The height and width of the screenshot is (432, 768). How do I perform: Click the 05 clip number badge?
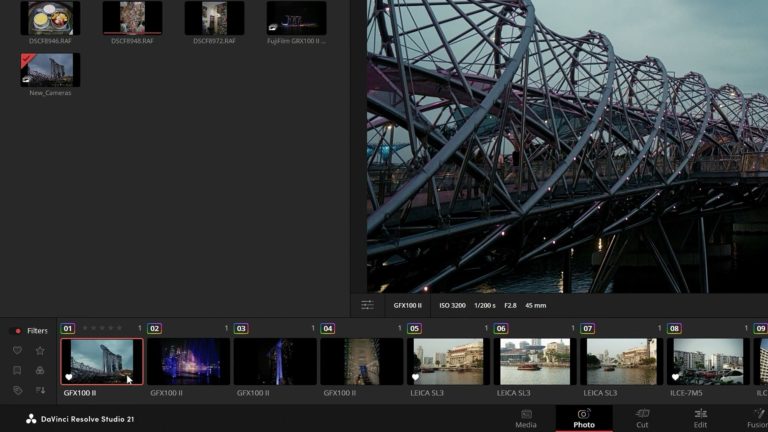(414, 328)
